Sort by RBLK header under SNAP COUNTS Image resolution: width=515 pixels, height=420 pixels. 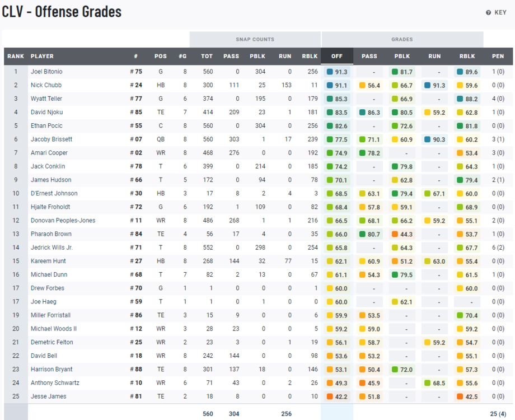click(x=310, y=56)
